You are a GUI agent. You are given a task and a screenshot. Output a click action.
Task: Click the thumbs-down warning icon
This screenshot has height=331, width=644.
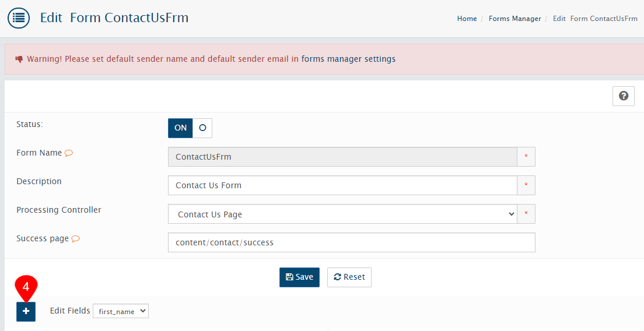(19, 59)
